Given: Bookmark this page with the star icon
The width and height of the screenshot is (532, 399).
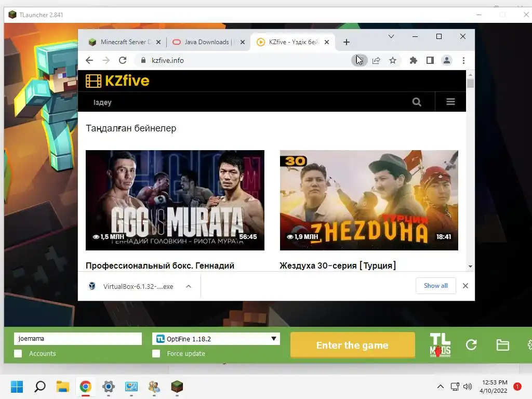Looking at the screenshot, I should pyautogui.click(x=393, y=60).
